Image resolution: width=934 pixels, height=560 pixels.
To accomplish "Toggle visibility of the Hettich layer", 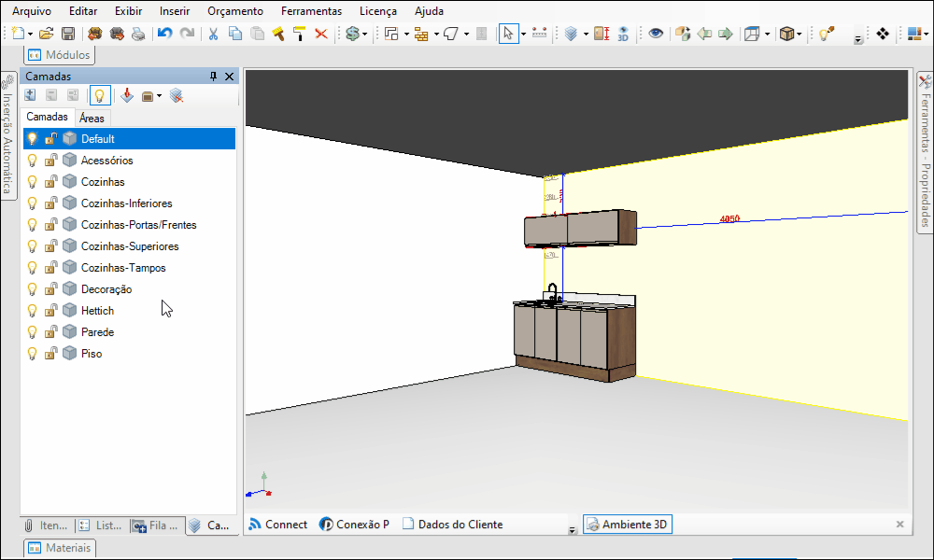I will [32, 311].
